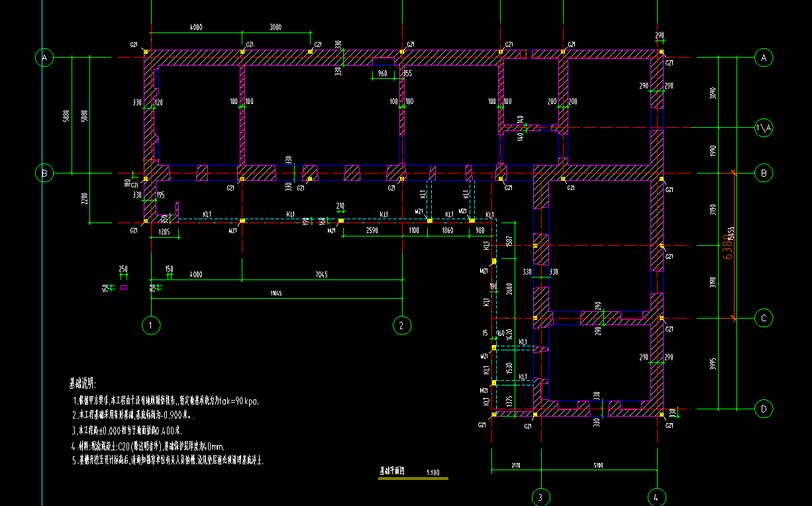Select the 980 dimension text

click(480, 230)
